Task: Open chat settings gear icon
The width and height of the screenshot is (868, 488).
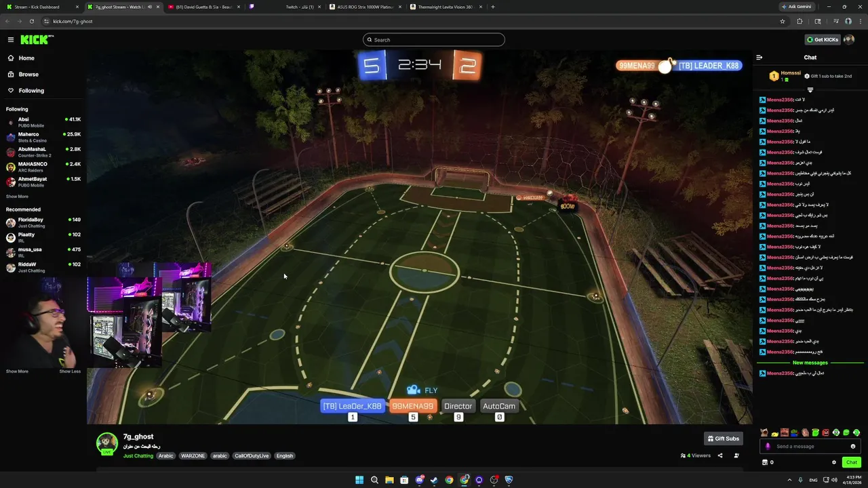Action: point(834,462)
